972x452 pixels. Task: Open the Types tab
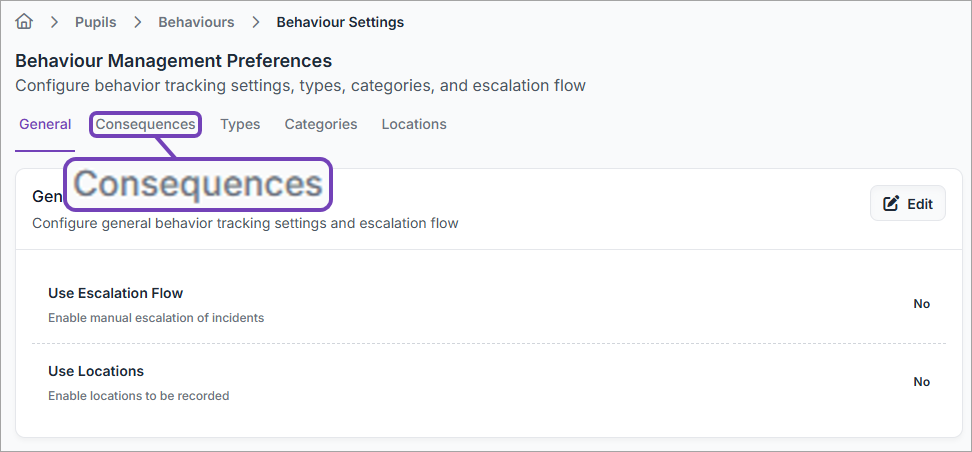tap(240, 124)
